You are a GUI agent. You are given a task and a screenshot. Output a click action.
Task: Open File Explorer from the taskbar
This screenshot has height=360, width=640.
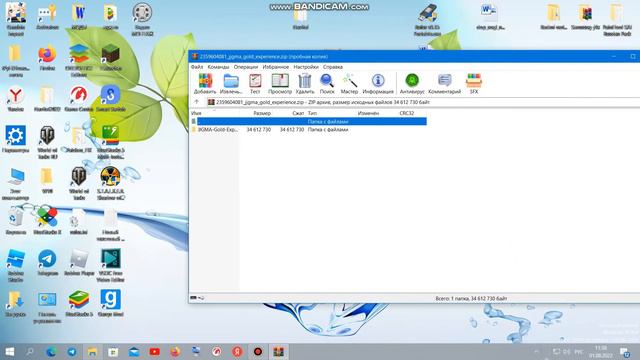coord(92,351)
